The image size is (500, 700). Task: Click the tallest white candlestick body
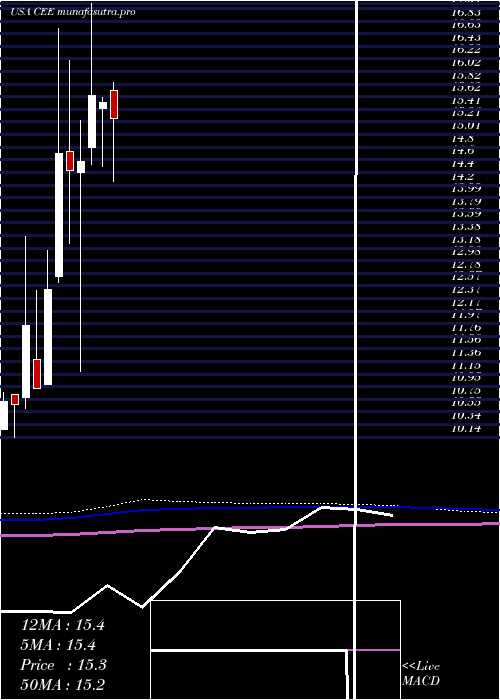[x=59, y=215]
